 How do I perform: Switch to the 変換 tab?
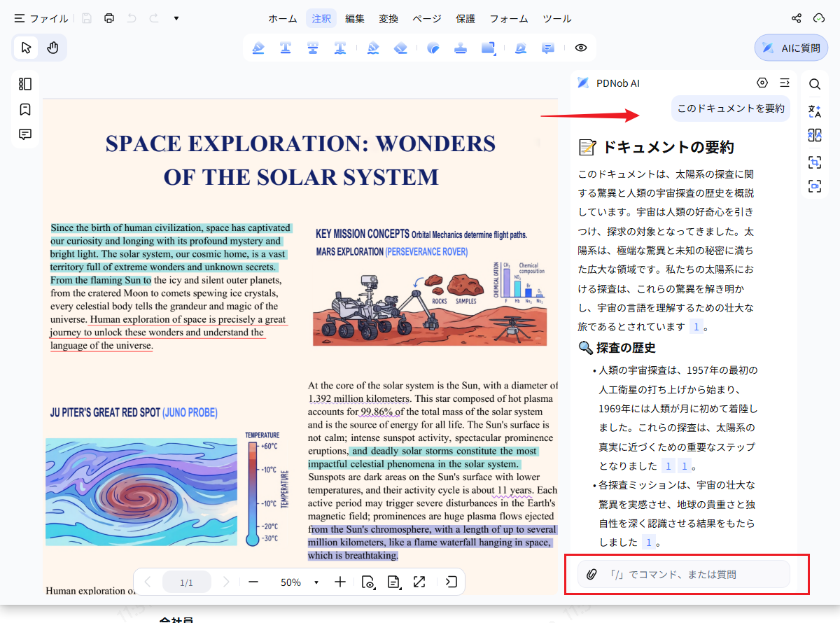[388, 19]
